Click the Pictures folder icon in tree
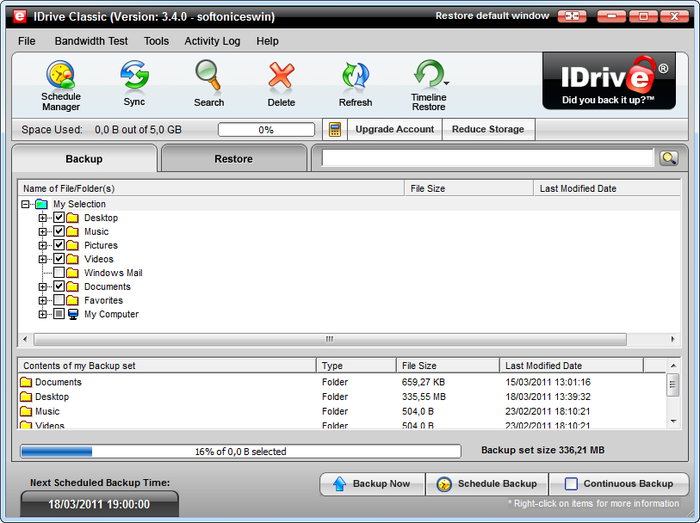 click(72, 245)
